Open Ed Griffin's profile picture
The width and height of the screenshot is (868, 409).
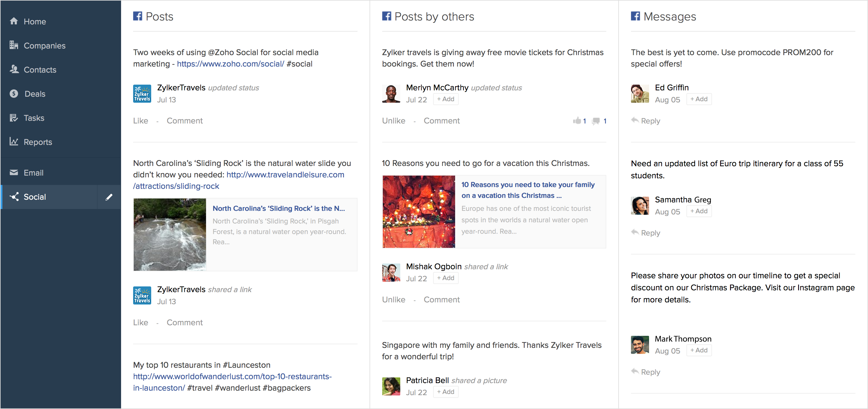pos(640,94)
